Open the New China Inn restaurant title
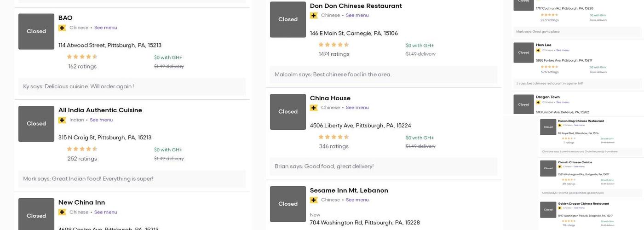Viewport: 644px width, 230px height. point(81,202)
